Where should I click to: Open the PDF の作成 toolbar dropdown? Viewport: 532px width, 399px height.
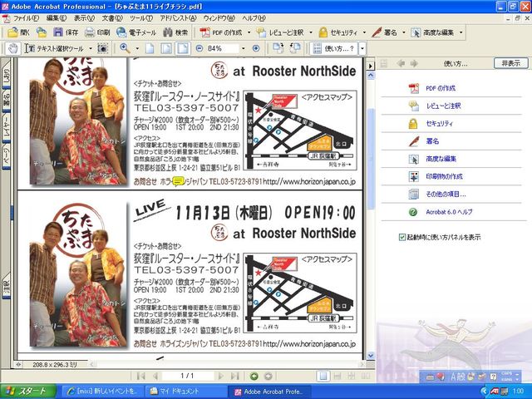click(x=249, y=32)
